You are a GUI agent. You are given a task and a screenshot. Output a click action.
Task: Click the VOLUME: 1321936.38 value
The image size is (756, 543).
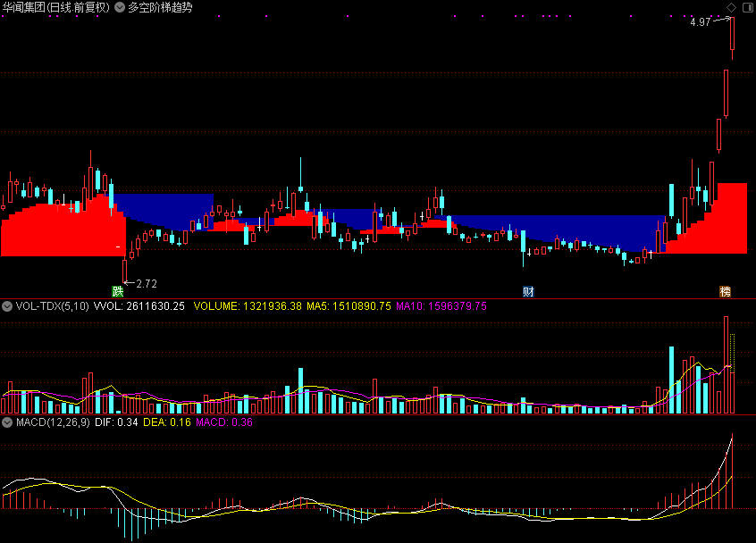[248, 306]
